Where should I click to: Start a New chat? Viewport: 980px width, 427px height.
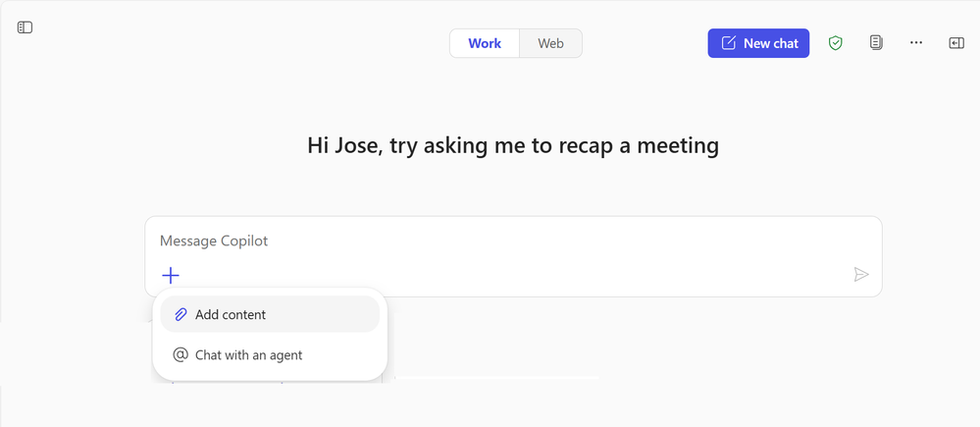pos(758,43)
